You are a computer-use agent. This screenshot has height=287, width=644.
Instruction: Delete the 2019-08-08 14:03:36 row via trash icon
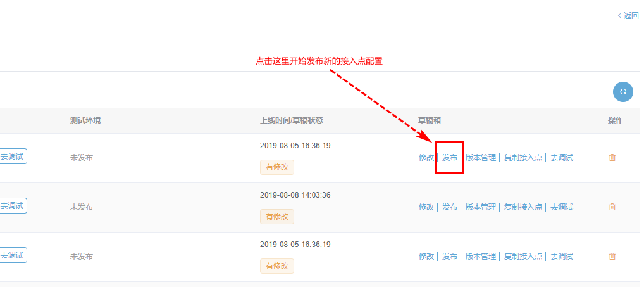coord(612,207)
